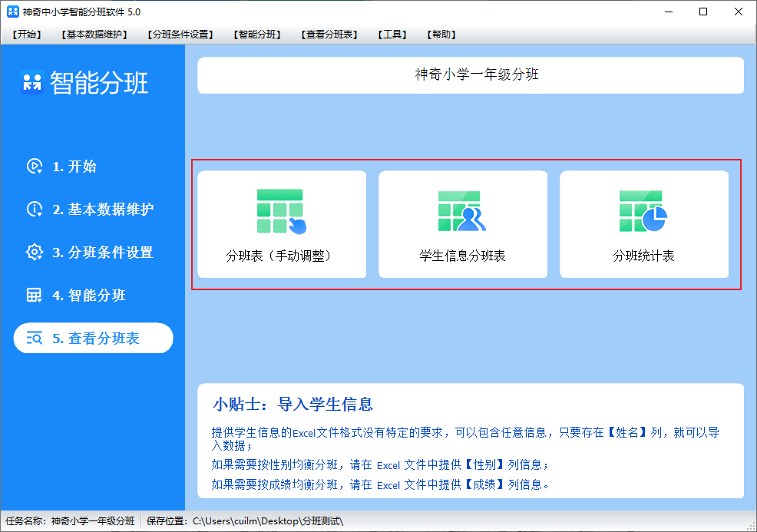The width and height of the screenshot is (757, 532).
Task: Click the grid-with-hand icon for manual adjustment
Action: pyautogui.click(x=282, y=211)
